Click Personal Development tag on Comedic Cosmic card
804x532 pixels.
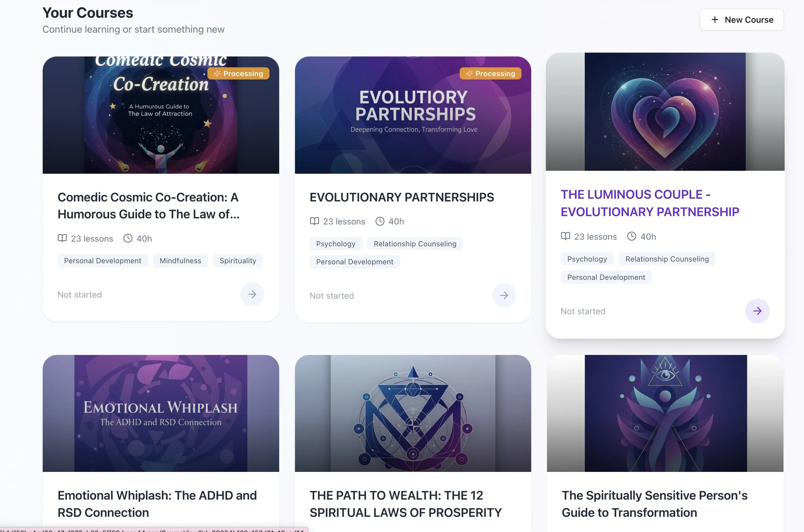pyautogui.click(x=103, y=261)
